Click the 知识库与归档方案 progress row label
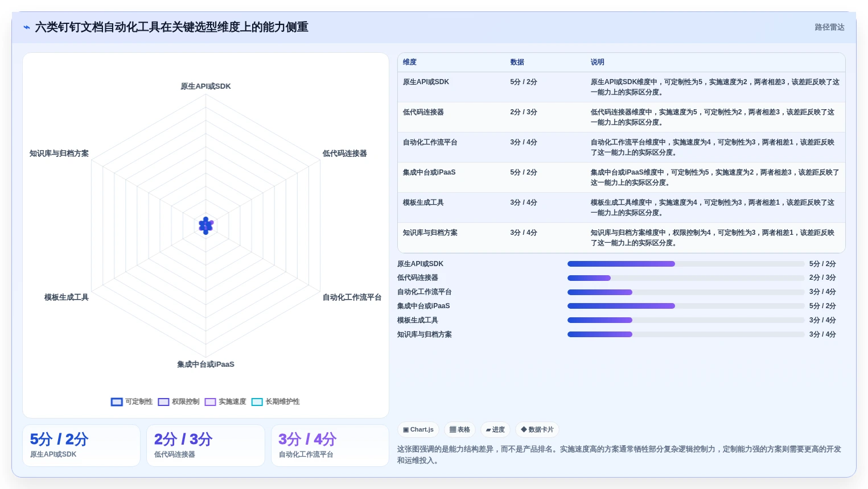The height and width of the screenshot is (489, 868). coord(424,334)
